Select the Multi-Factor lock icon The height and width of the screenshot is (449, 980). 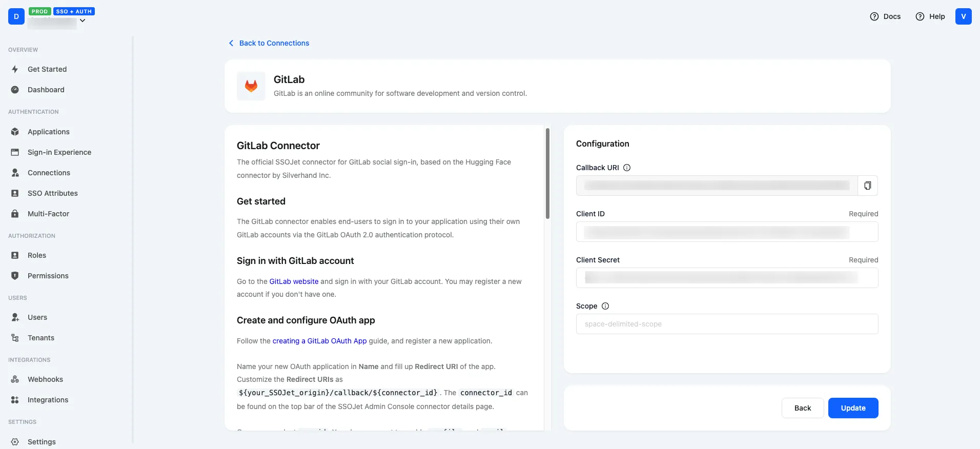(15, 214)
